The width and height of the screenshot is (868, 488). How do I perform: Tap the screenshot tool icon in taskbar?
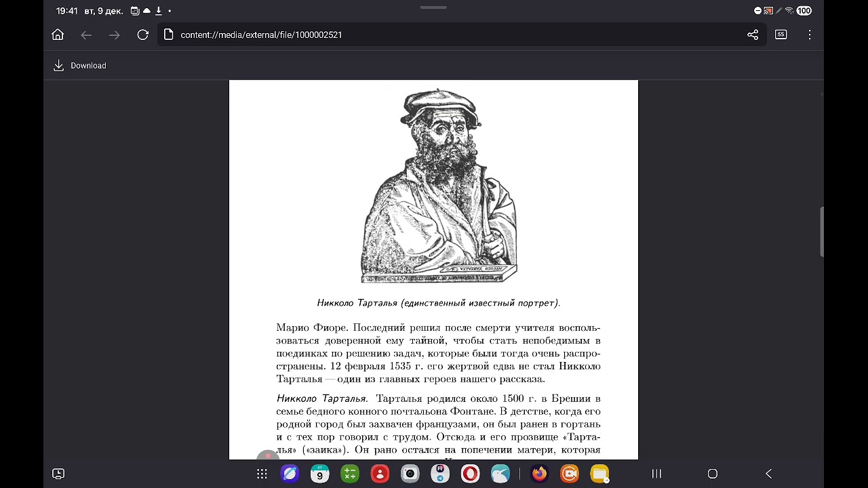click(x=58, y=474)
